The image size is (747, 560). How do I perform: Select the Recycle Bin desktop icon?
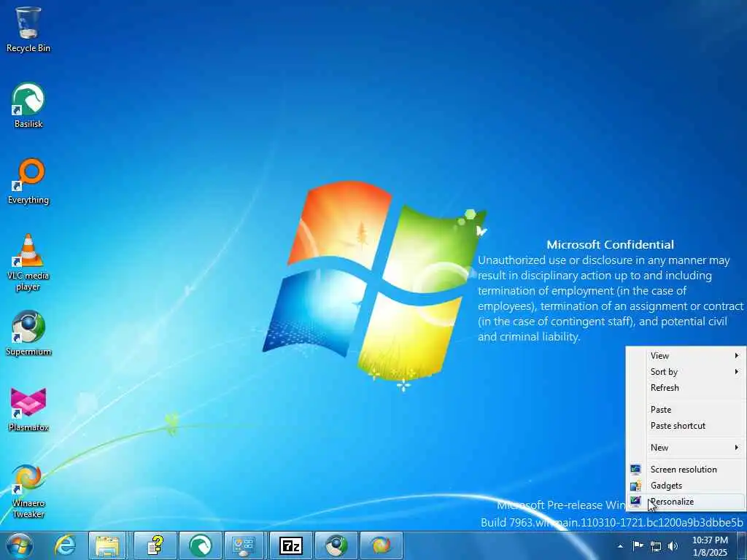coord(28,29)
